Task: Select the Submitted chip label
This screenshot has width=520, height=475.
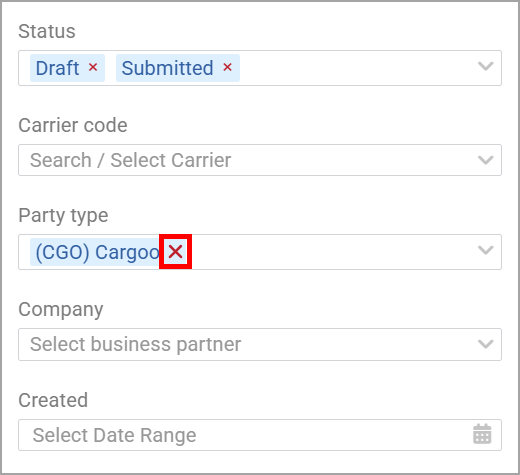Action: (167, 68)
